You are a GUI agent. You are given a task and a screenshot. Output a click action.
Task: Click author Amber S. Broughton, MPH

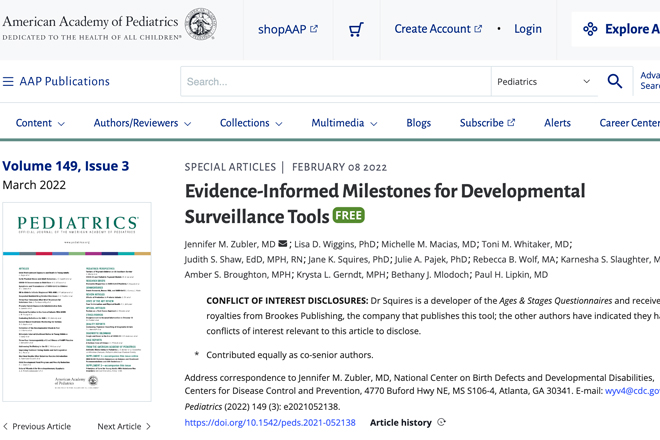click(237, 275)
